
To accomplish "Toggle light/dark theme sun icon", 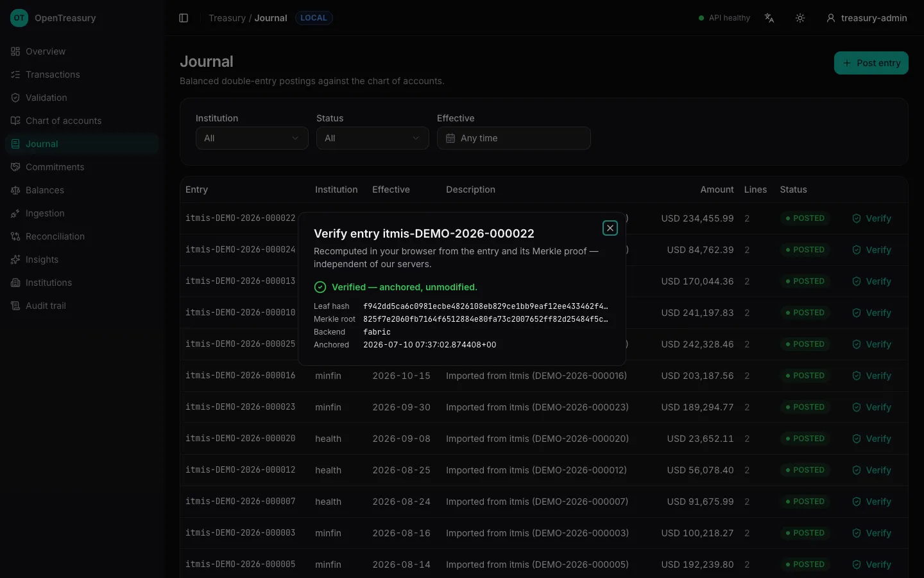I will click(x=800, y=18).
